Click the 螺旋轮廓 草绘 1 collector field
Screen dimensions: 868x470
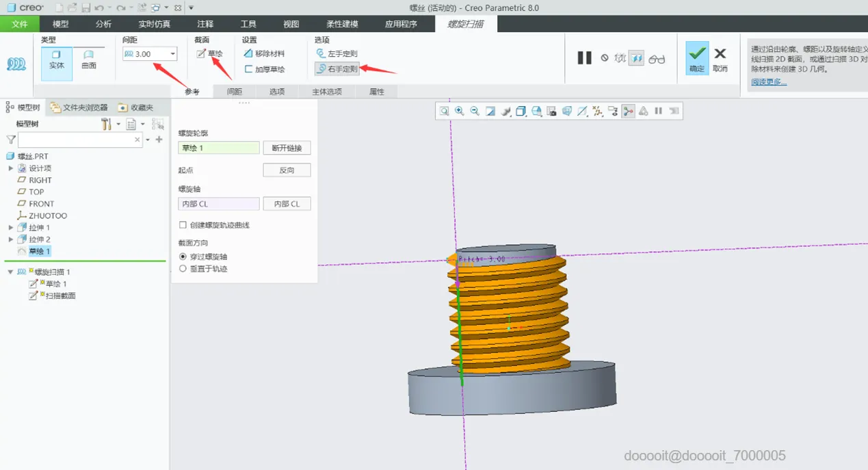218,148
